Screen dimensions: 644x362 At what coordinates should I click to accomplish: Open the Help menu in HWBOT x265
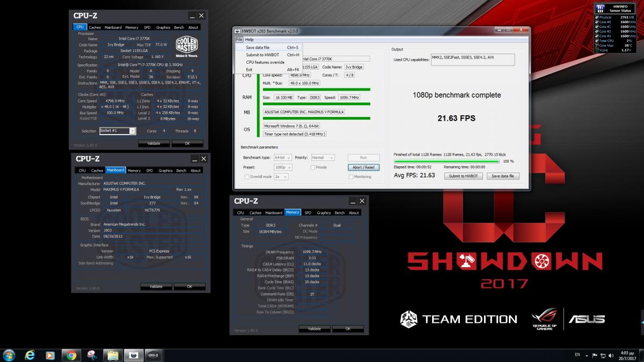250,40
